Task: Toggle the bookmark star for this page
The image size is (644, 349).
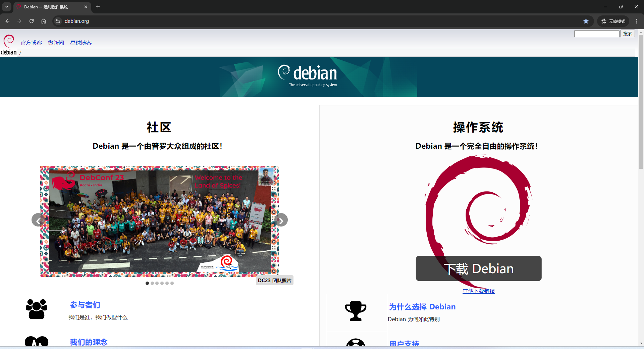Action: tap(586, 21)
